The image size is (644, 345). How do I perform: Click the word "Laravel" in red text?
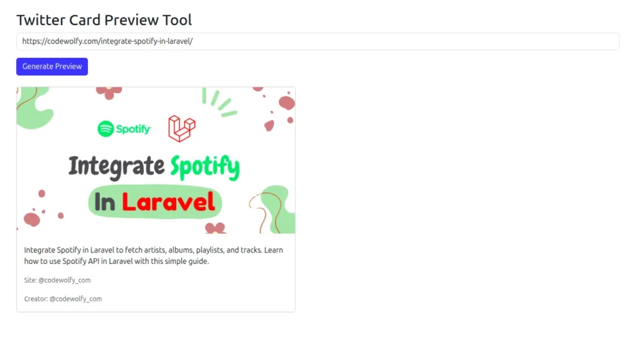pos(169,202)
